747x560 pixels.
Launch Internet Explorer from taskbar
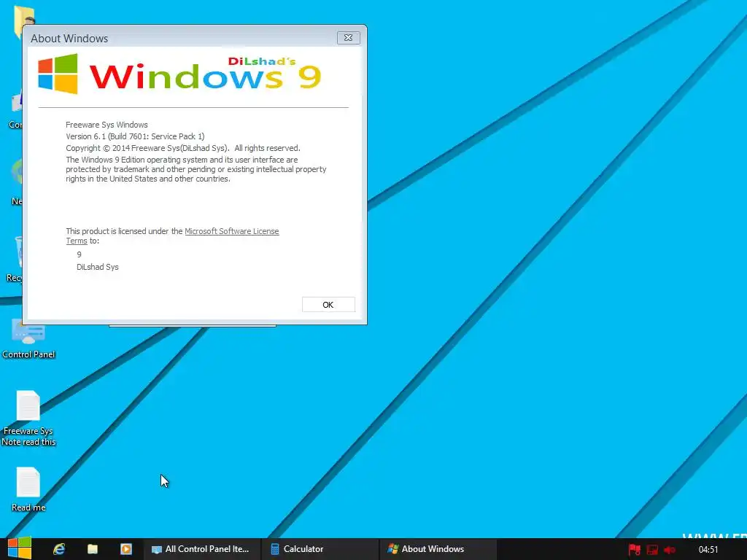(59, 549)
